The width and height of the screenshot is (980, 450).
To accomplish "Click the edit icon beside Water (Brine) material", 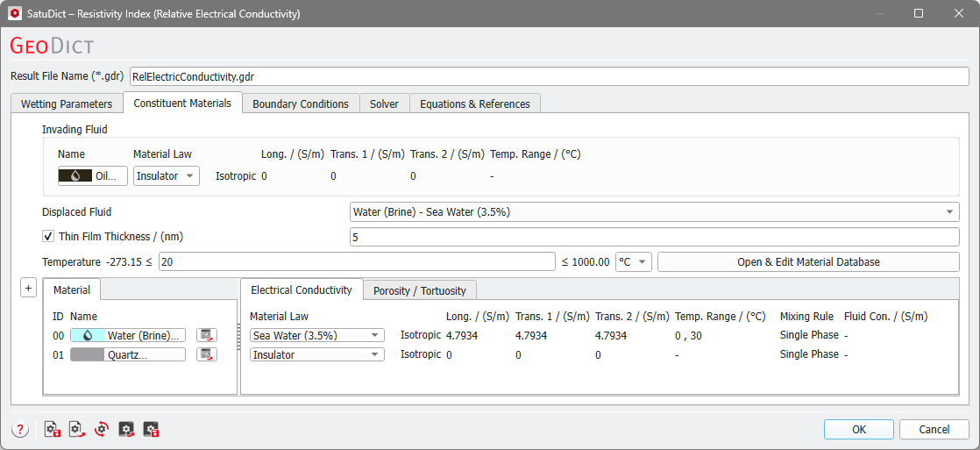I will tap(207, 335).
